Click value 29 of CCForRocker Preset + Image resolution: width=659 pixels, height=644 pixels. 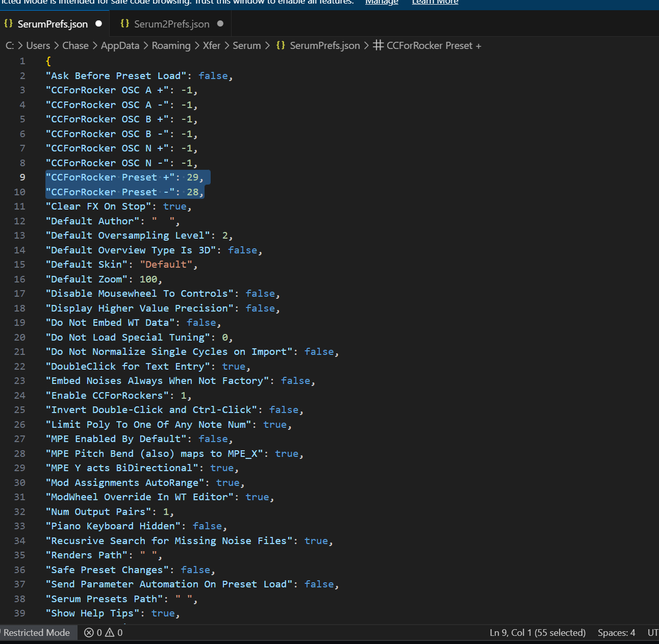click(193, 177)
